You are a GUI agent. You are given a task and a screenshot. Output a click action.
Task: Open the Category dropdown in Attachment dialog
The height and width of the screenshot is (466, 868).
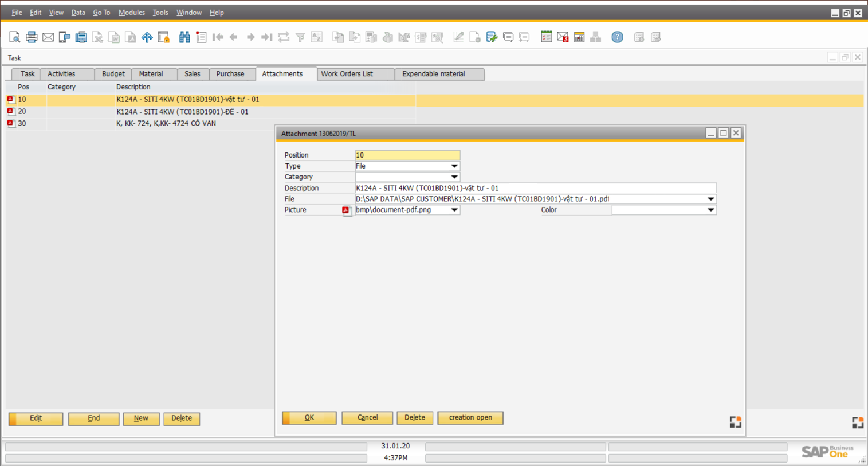tap(454, 177)
